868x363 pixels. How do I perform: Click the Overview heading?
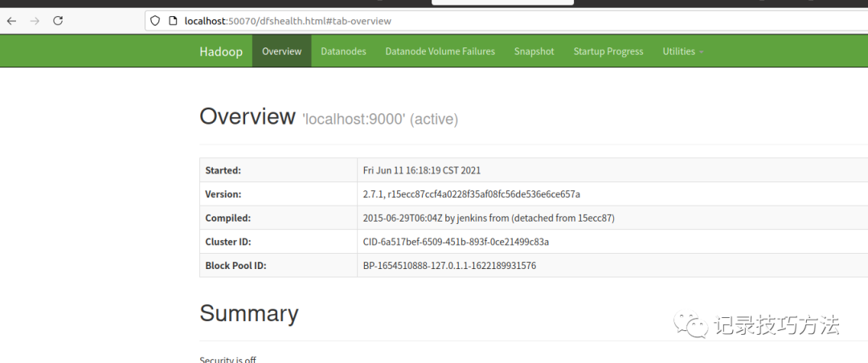(x=248, y=116)
